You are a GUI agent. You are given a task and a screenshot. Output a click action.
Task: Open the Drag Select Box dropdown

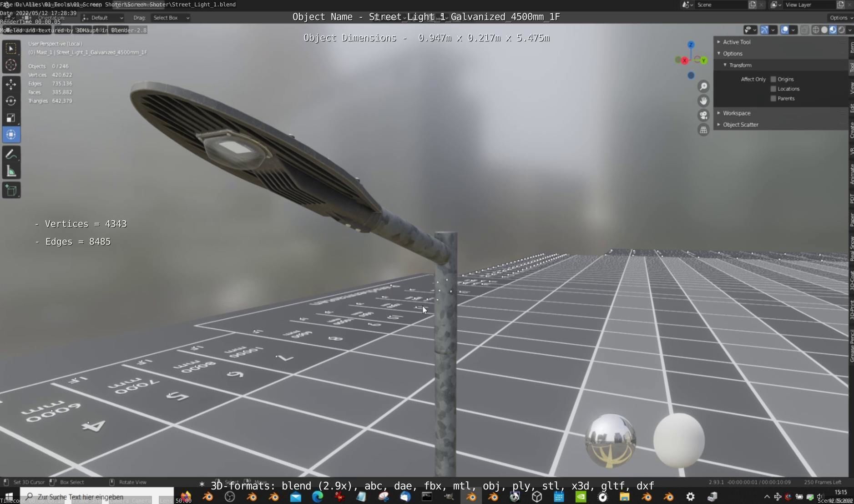[171, 18]
